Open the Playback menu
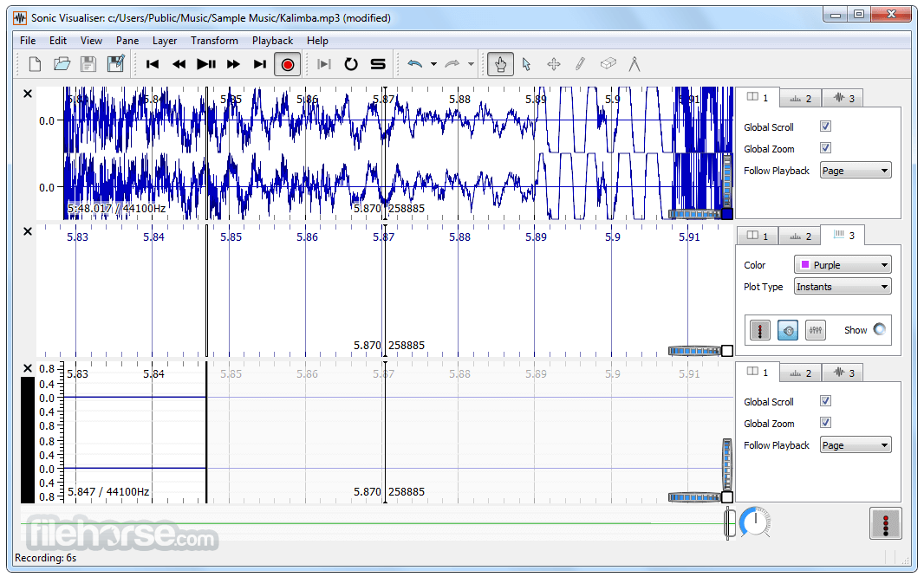This screenshot has width=924, height=577. pyautogui.click(x=272, y=41)
